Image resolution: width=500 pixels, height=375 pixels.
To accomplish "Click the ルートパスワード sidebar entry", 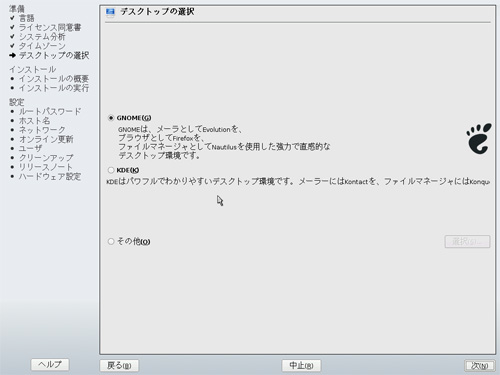I will pyautogui.click(x=50, y=111).
